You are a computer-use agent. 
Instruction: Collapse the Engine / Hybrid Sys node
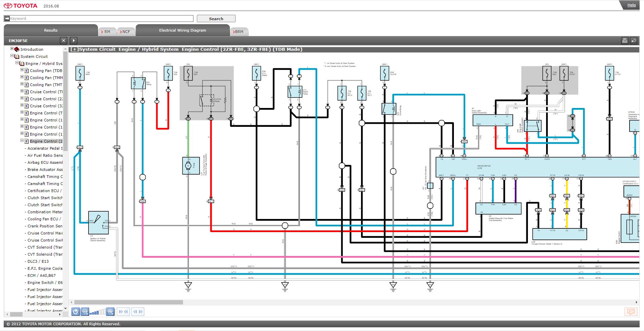tap(17, 63)
